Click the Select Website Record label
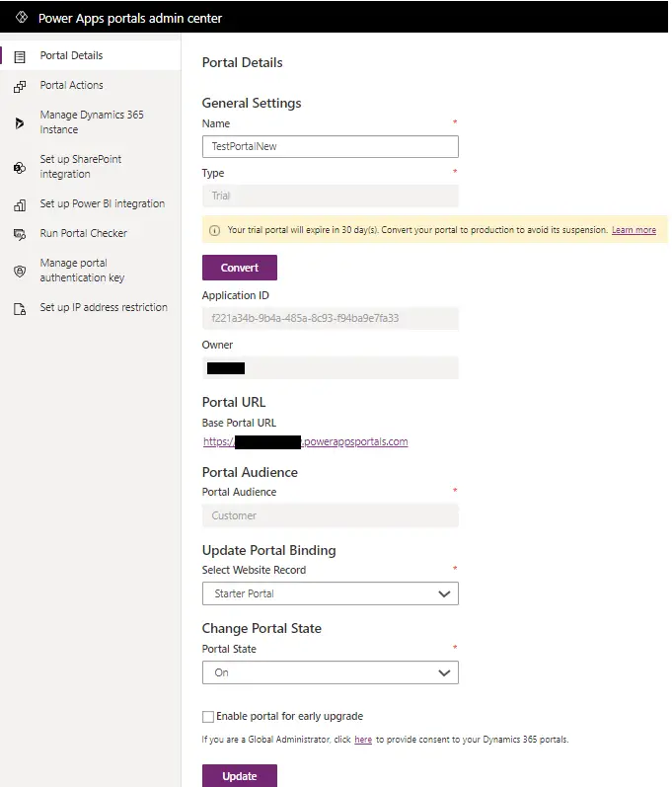Viewport: 672px width, 787px height. click(254, 570)
